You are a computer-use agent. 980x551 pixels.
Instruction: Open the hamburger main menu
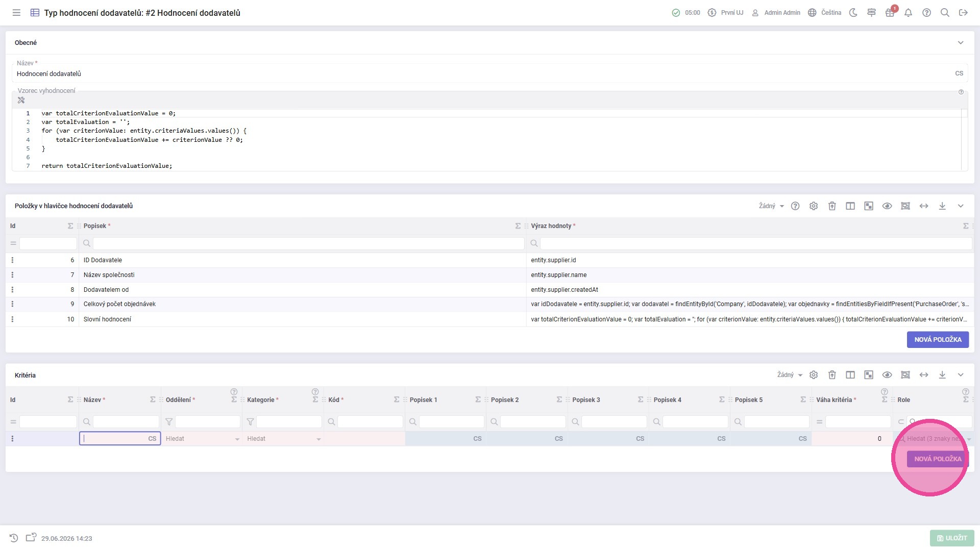[16, 13]
